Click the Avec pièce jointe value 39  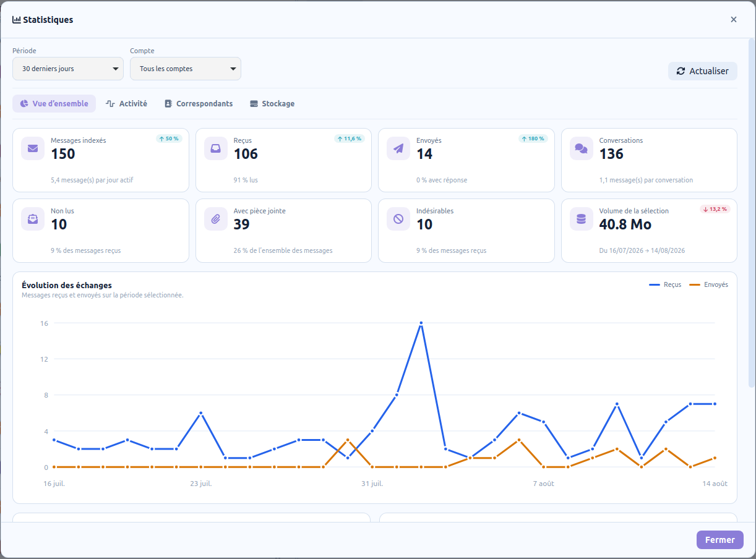[x=241, y=224]
